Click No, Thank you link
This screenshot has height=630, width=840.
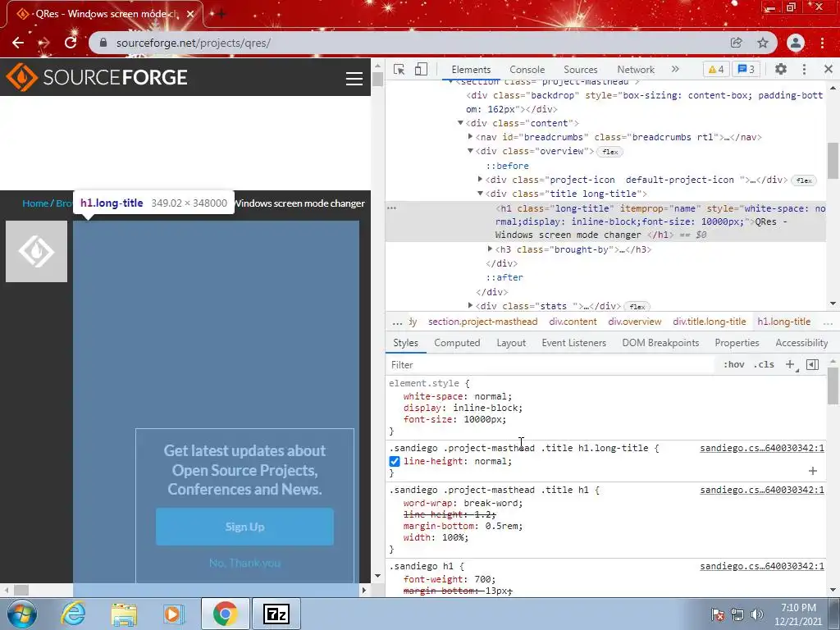pyautogui.click(x=244, y=563)
